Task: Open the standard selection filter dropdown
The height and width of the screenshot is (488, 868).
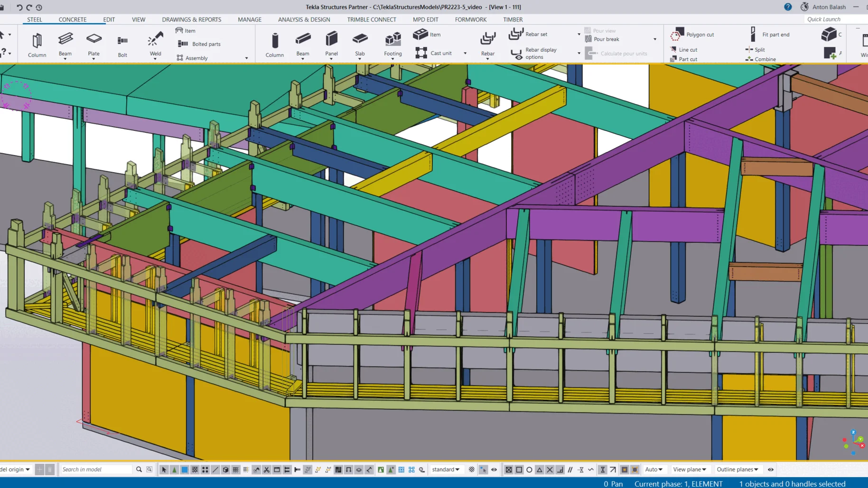Action: click(445, 470)
